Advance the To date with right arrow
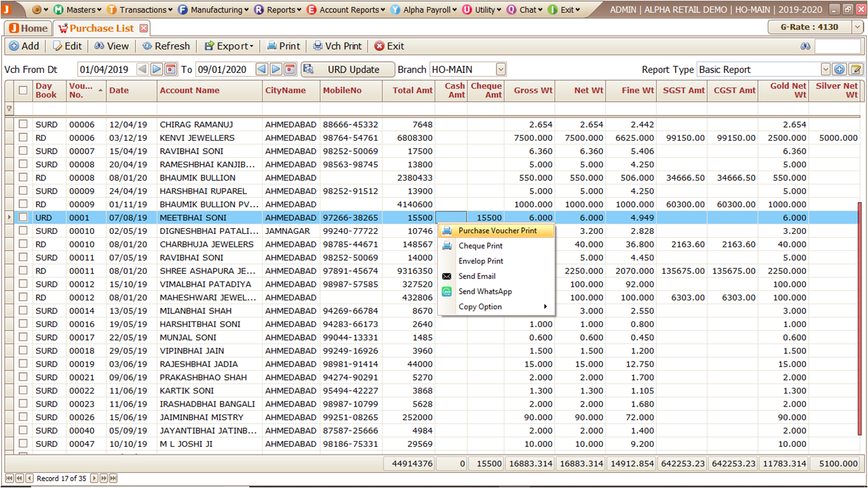Screen dimensions: 868x488 click(x=276, y=70)
